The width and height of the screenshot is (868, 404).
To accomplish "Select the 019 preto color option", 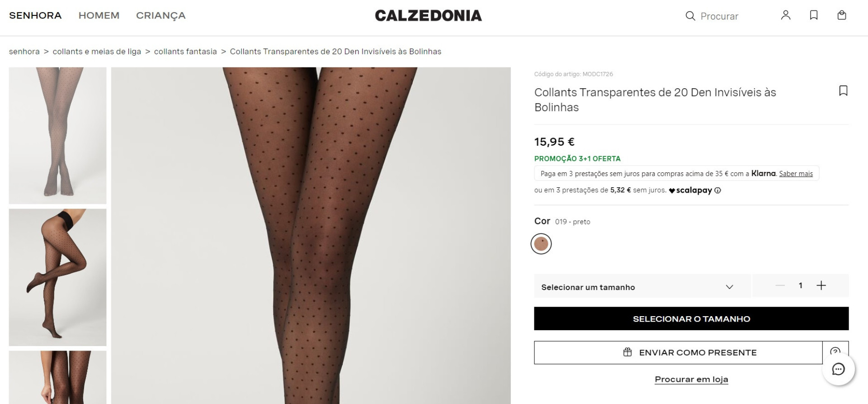I will click(x=542, y=243).
